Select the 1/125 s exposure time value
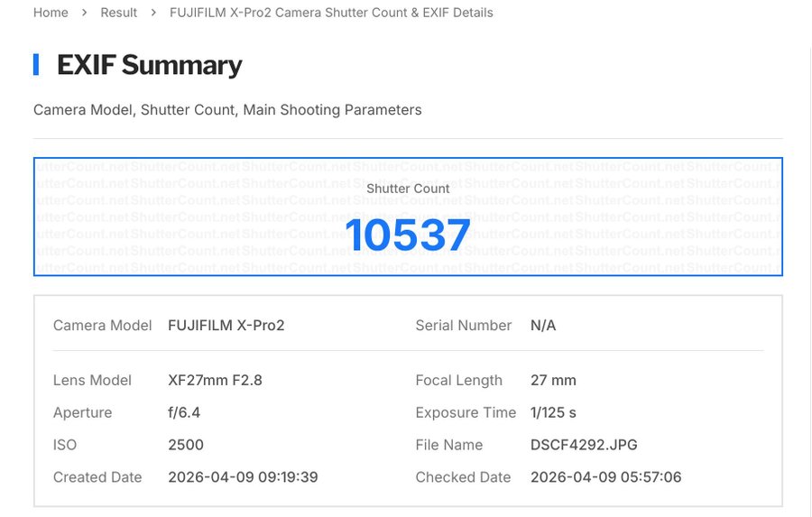812x517 pixels. click(x=553, y=413)
